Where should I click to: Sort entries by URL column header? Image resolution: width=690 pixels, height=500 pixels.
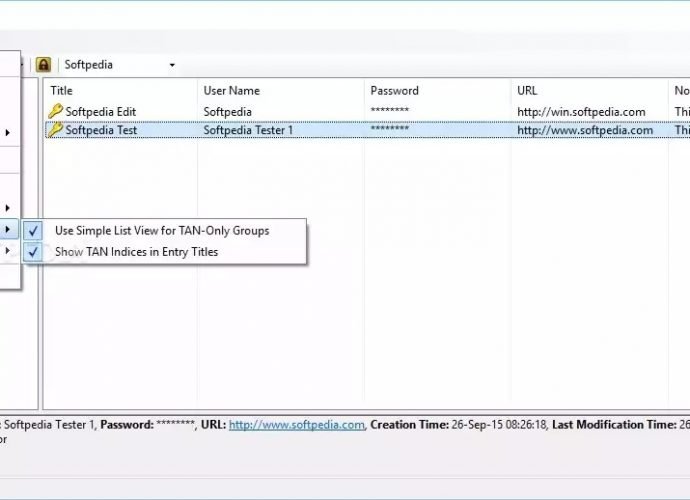pos(527,91)
